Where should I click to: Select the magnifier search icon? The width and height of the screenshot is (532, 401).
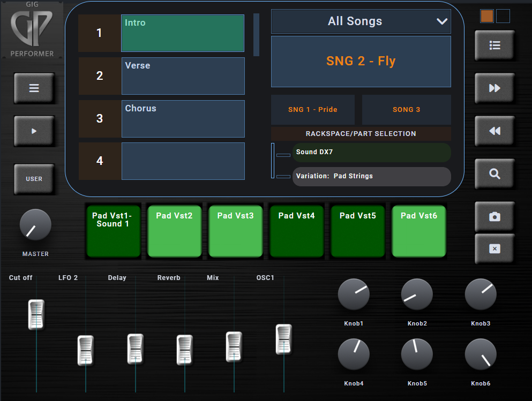tap(494, 173)
